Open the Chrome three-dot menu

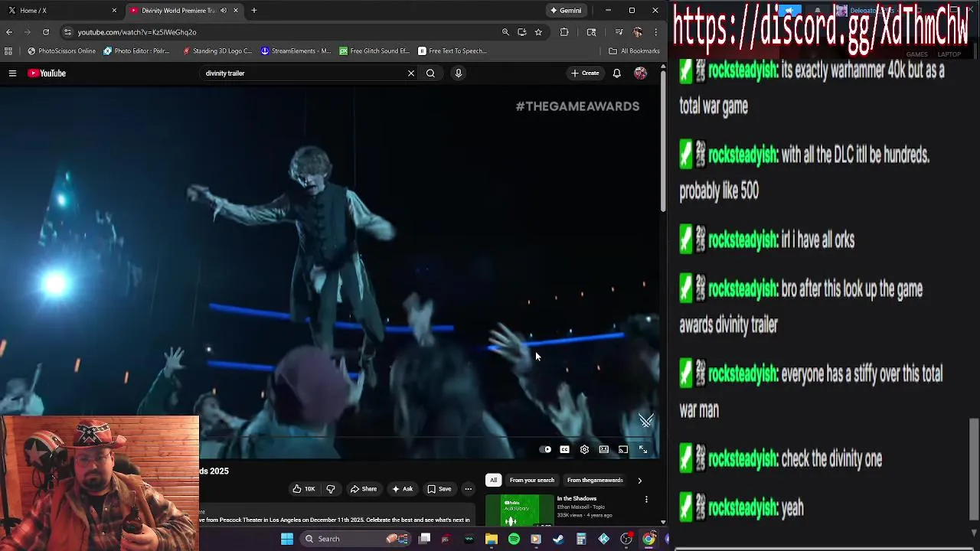coord(655,32)
